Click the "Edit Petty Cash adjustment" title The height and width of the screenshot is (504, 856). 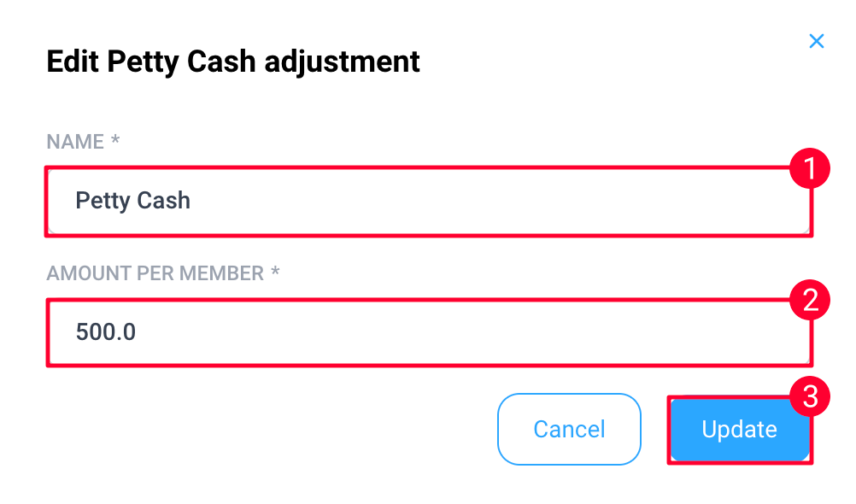(x=233, y=62)
